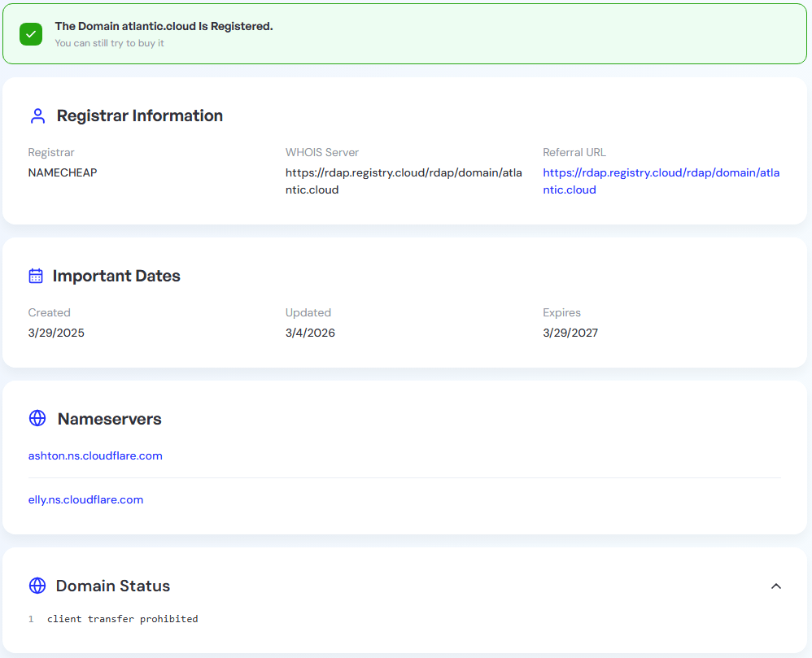Click the Created field label
The width and height of the screenshot is (812, 658).
pyautogui.click(x=49, y=312)
